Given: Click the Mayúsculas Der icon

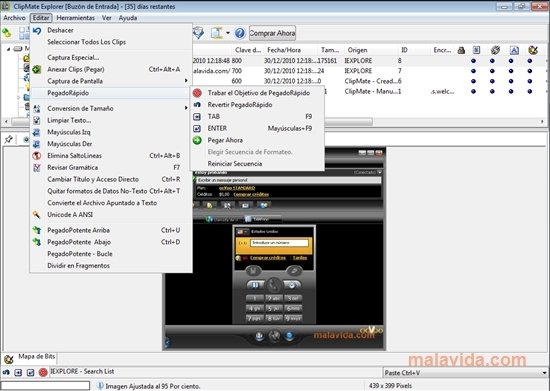Looking at the screenshot, I should pyautogui.click(x=37, y=144).
